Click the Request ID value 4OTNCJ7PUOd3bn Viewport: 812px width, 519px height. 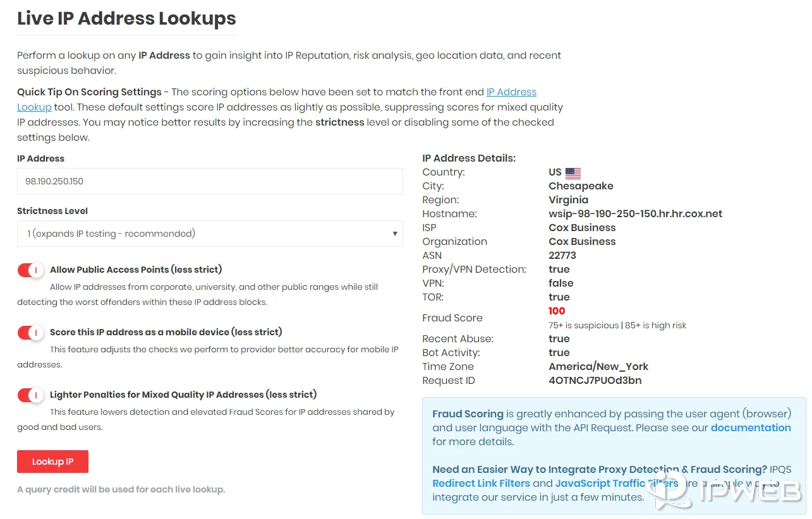tap(595, 381)
